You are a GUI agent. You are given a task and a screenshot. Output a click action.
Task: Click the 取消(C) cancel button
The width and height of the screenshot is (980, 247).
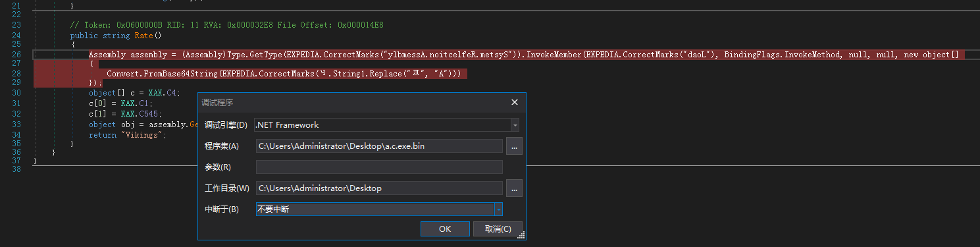[498, 229]
